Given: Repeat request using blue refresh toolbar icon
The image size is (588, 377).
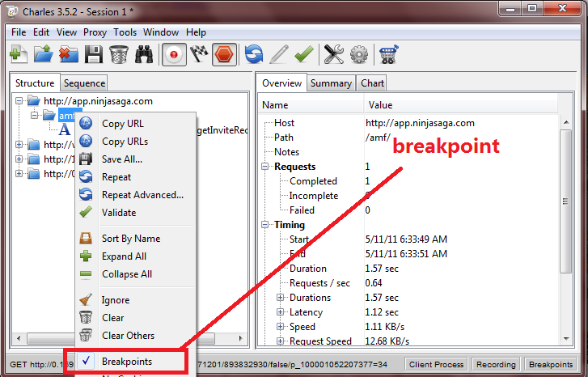Looking at the screenshot, I should [x=254, y=54].
